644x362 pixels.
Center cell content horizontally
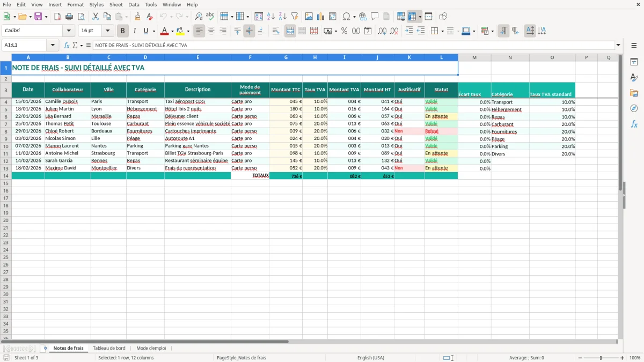[211, 31]
